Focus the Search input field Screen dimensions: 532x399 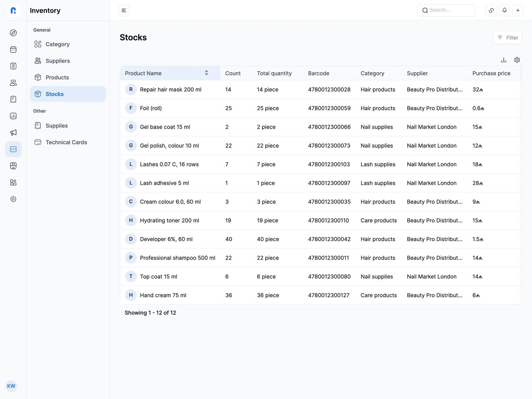[x=446, y=10]
